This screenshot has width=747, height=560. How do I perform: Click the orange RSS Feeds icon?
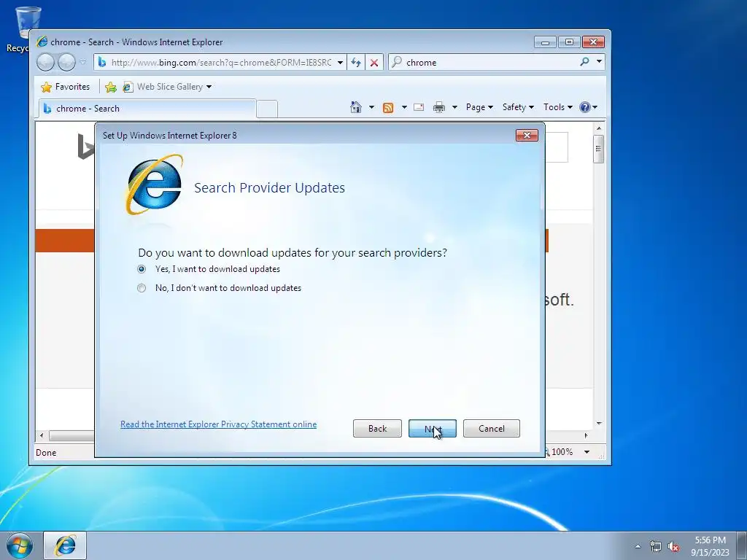click(x=388, y=108)
